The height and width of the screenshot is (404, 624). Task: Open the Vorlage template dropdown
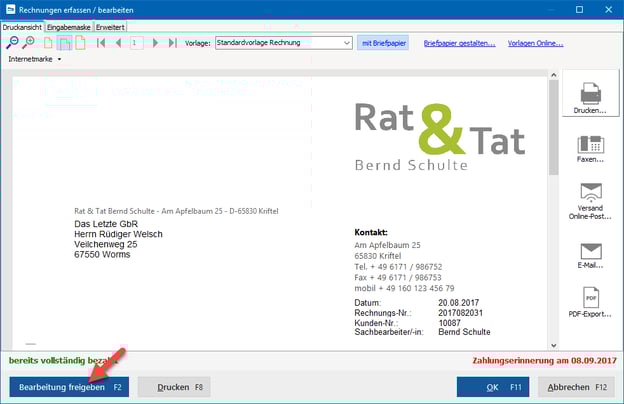[x=346, y=43]
